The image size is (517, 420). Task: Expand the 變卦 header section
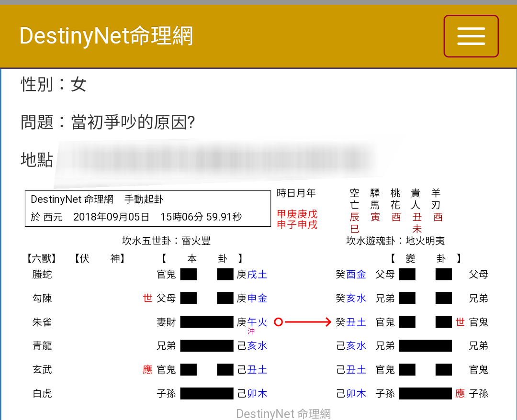click(425, 258)
